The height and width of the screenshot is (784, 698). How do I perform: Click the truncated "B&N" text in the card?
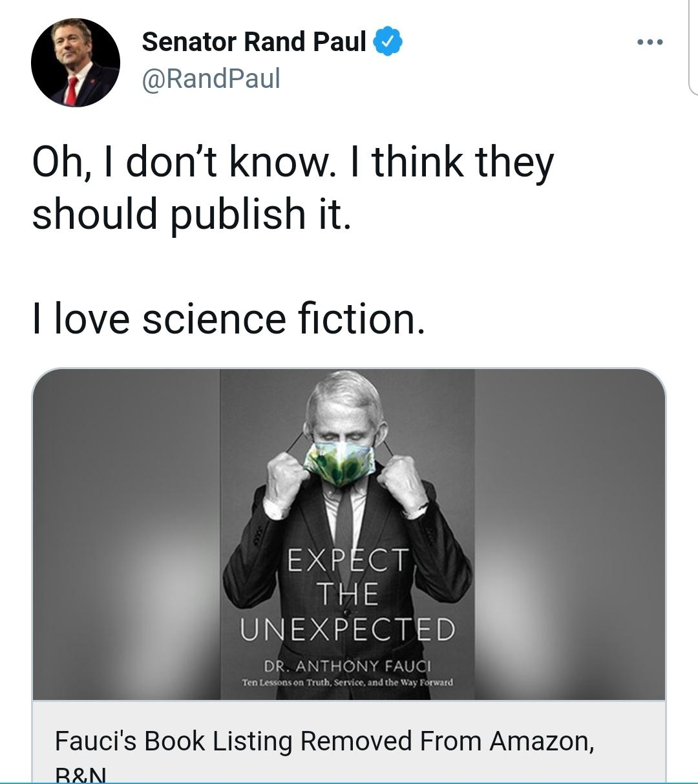tap(80, 774)
